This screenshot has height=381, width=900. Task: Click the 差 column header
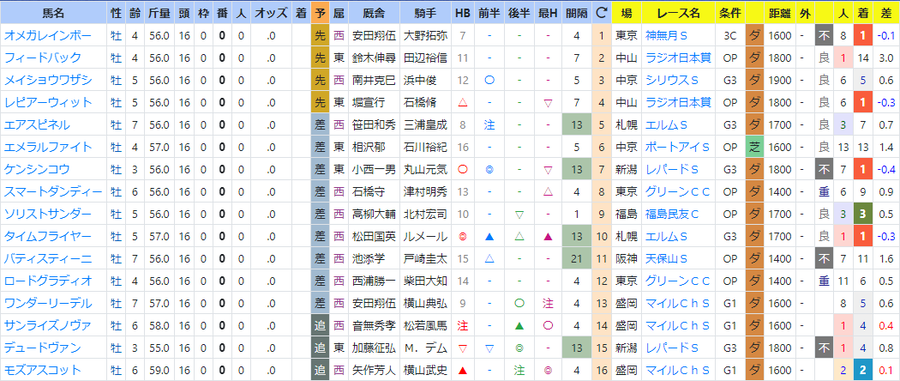pyautogui.click(x=886, y=12)
